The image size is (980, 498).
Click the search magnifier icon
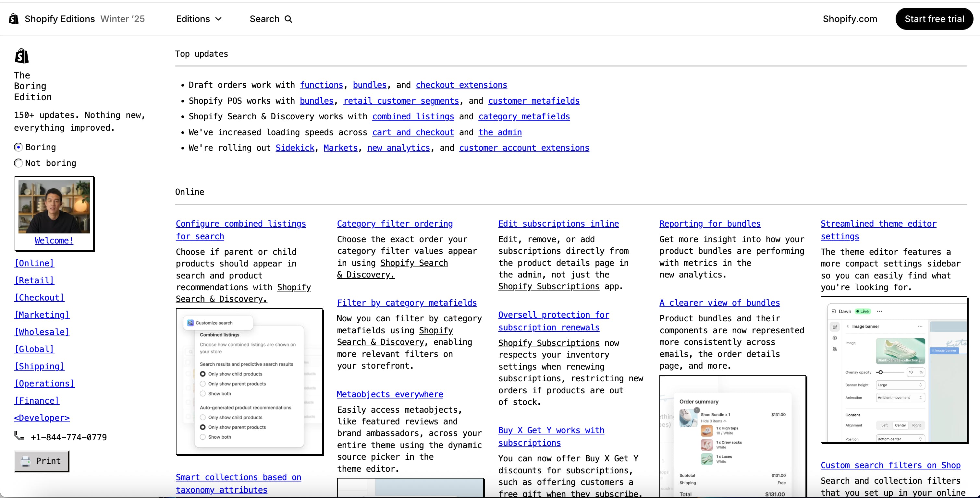click(288, 19)
